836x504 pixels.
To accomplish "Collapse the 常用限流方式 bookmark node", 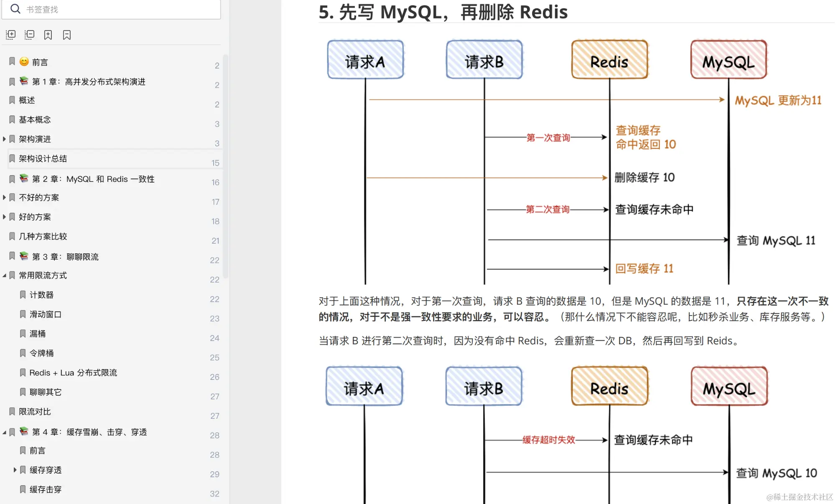I will point(4,275).
